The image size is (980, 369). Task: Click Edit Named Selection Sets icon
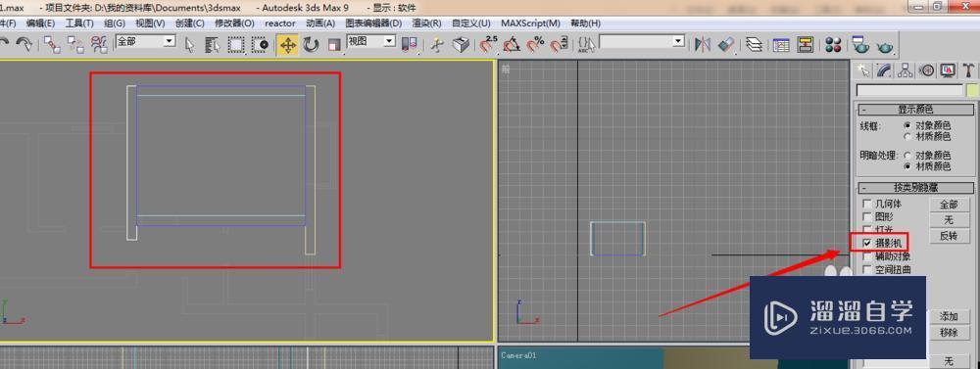coord(586,44)
